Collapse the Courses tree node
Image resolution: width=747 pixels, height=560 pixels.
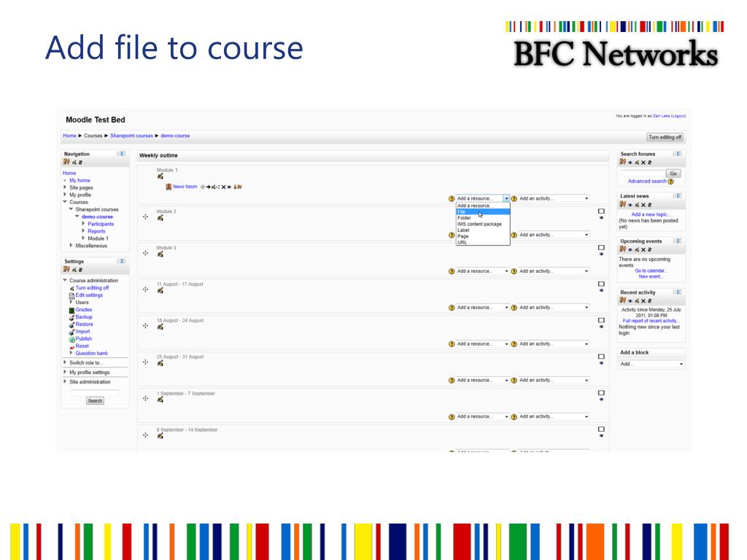click(65, 202)
